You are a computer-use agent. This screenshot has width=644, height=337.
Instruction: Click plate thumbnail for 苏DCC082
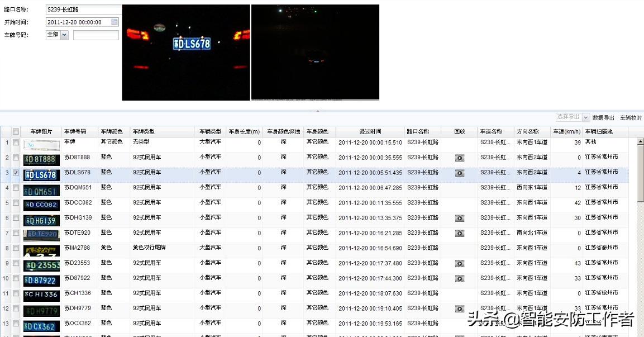tap(41, 205)
